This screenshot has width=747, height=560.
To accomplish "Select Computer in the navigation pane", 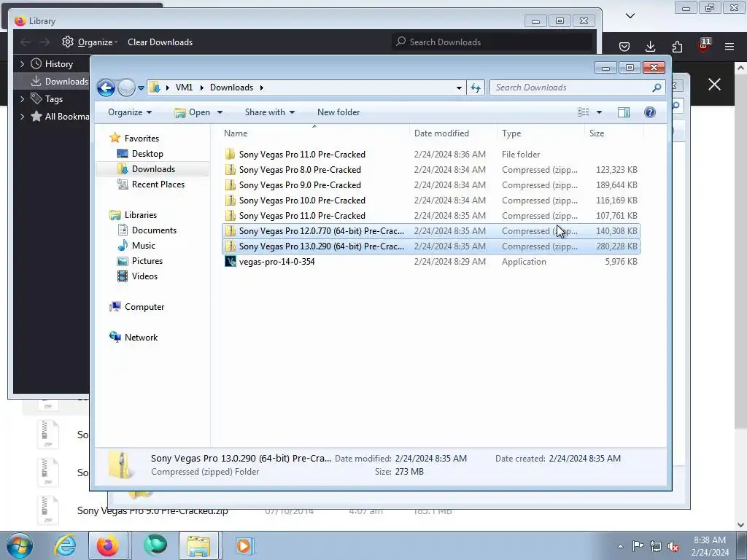I will pyautogui.click(x=144, y=307).
